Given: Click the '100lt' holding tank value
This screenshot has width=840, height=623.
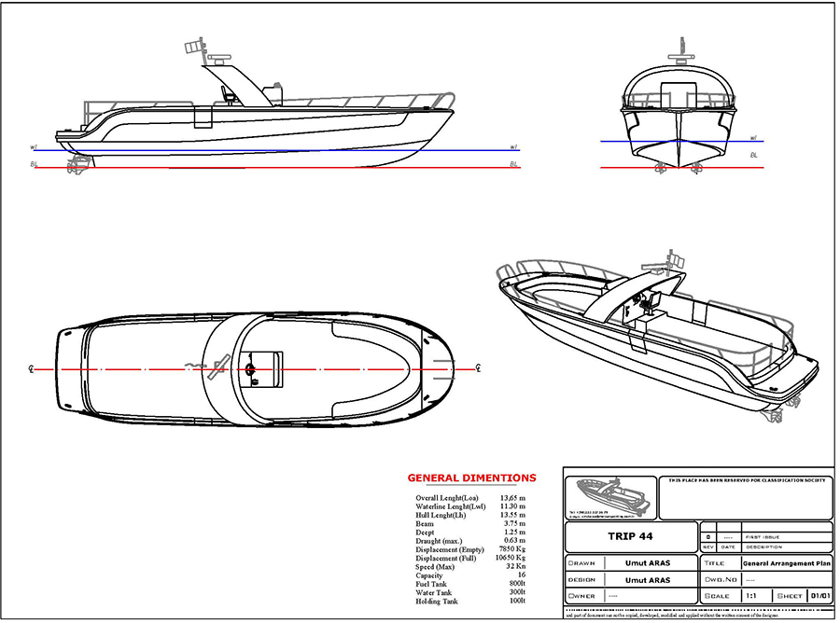Looking at the screenshot, I should [x=517, y=601].
